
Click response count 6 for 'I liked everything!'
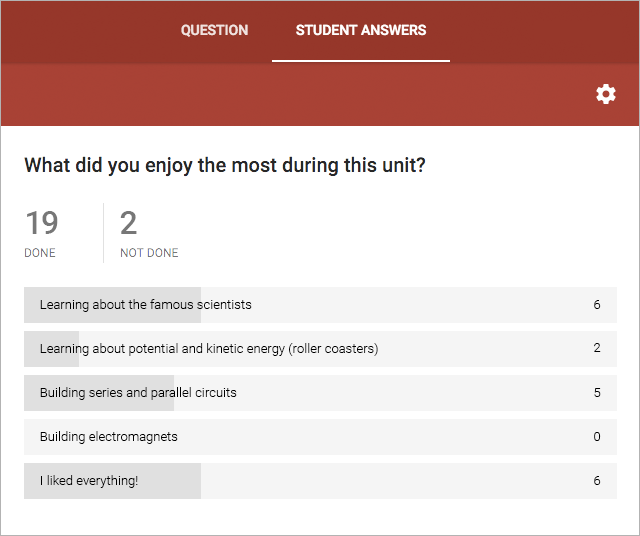click(x=597, y=481)
